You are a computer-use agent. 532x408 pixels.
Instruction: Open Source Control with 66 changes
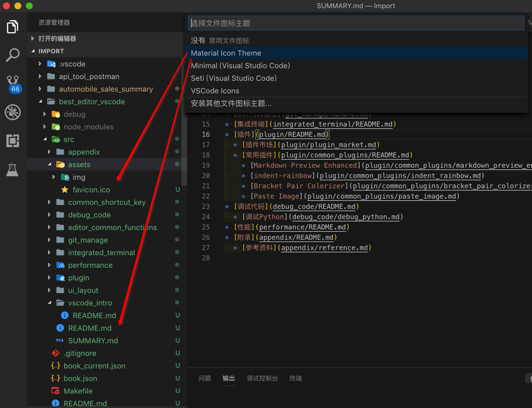pos(14,84)
